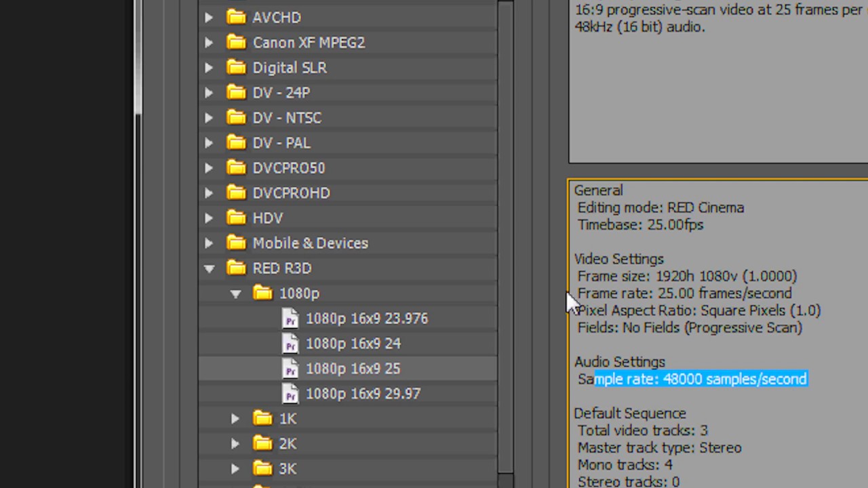The image size is (868, 488).
Task: Select the DVCPROHD label
Action: pos(292,193)
